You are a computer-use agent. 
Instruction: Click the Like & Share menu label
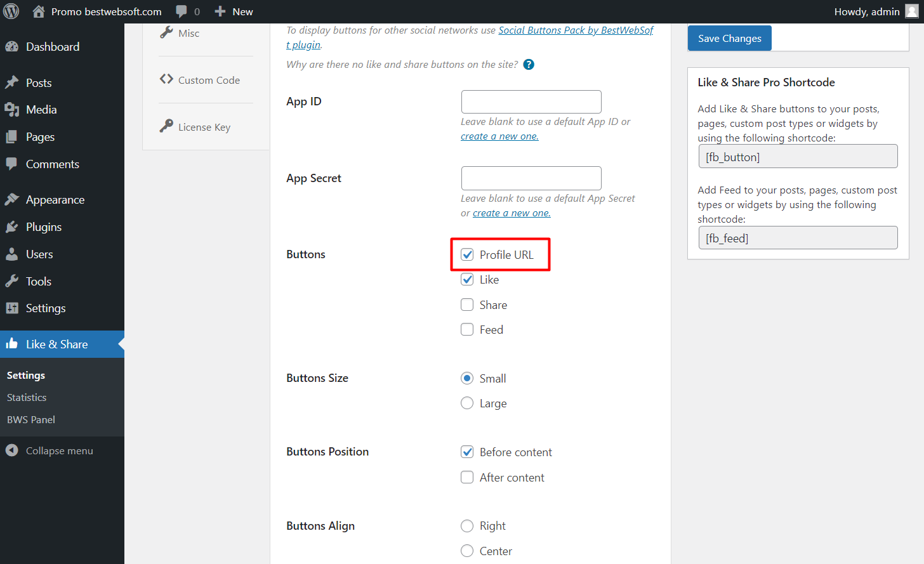coord(57,344)
